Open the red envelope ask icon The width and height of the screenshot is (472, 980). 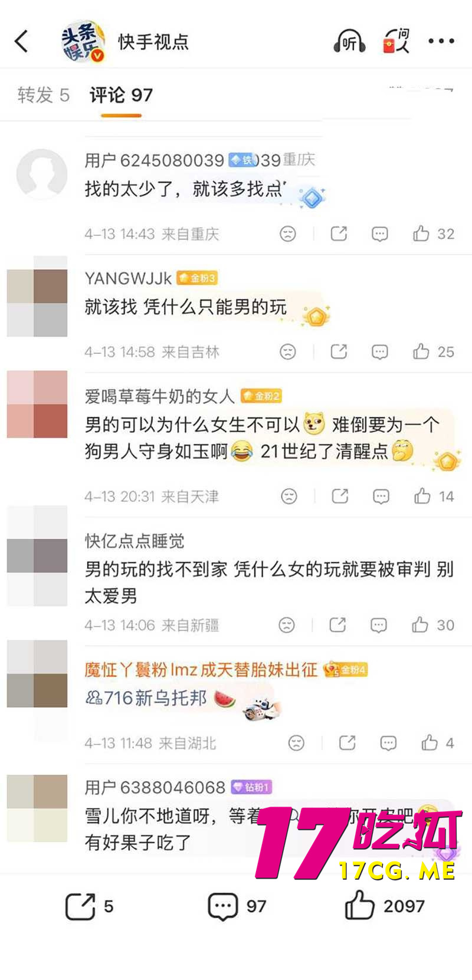(x=396, y=41)
